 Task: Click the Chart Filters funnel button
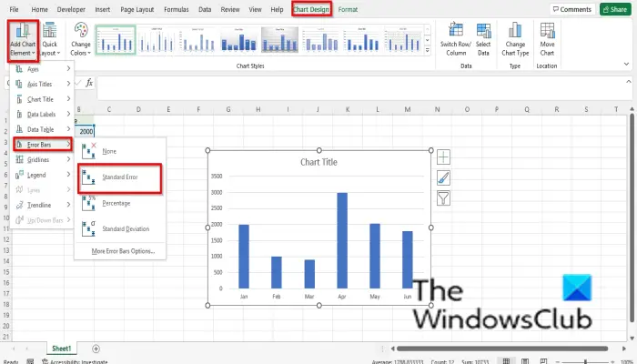pyautogui.click(x=443, y=198)
